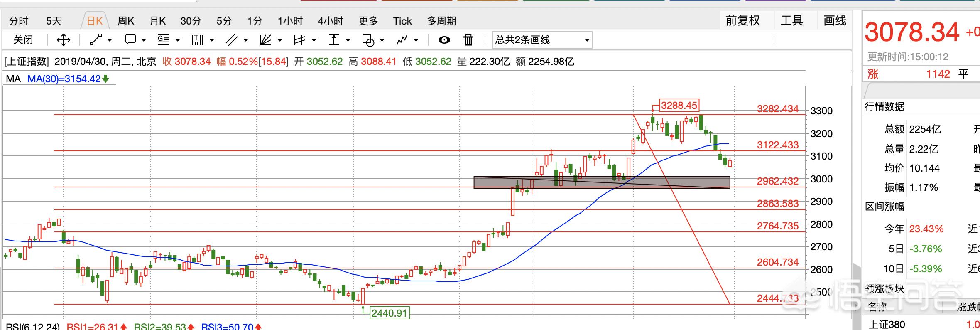This screenshot has width=980, height=330.
Task: Click the RSI(6,12,24) indicator label
Action: point(33,326)
